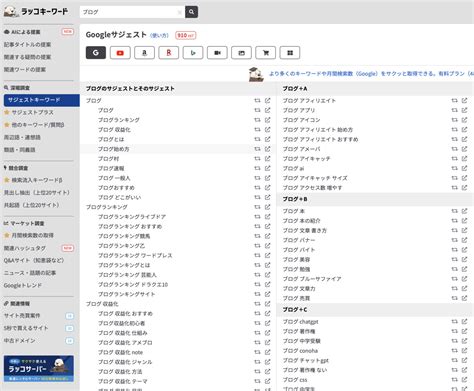Open external link icon for ブログ速報

[268, 168]
